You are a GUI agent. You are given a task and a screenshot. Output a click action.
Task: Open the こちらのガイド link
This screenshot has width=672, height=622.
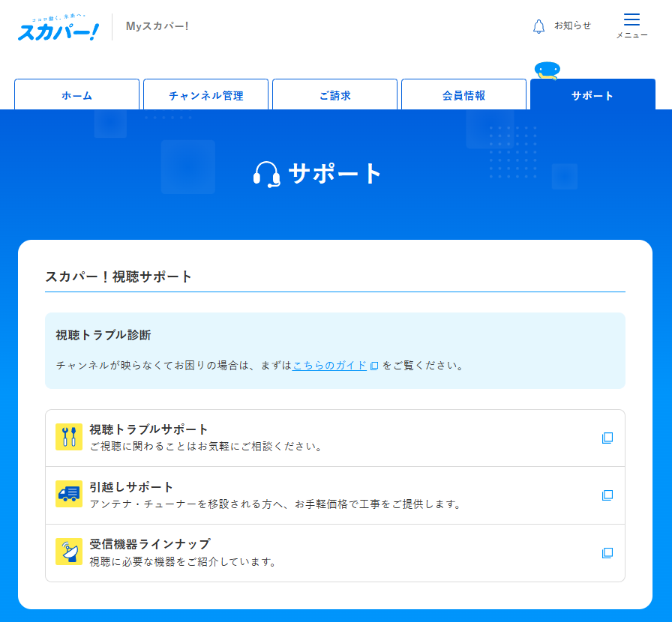[x=329, y=366]
